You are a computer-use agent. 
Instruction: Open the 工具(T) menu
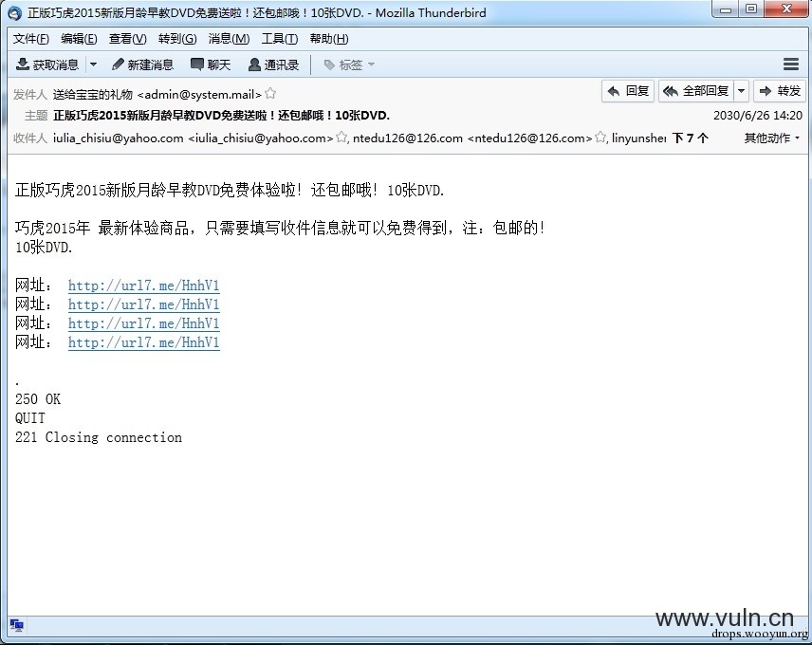[280, 39]
